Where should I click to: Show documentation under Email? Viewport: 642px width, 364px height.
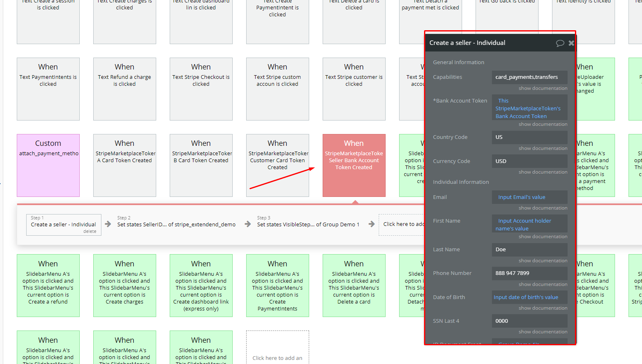(543, 208)
